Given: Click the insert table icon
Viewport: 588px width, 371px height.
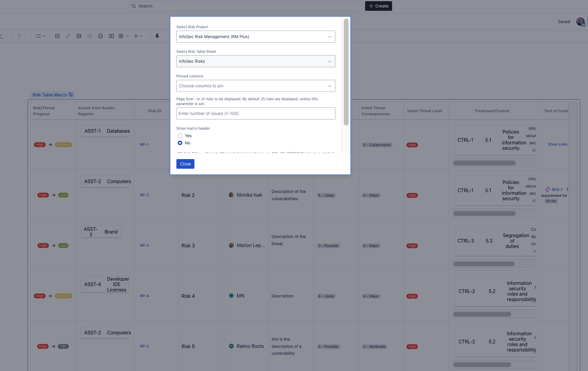Looking at the screenshot, I should point(121,36).
